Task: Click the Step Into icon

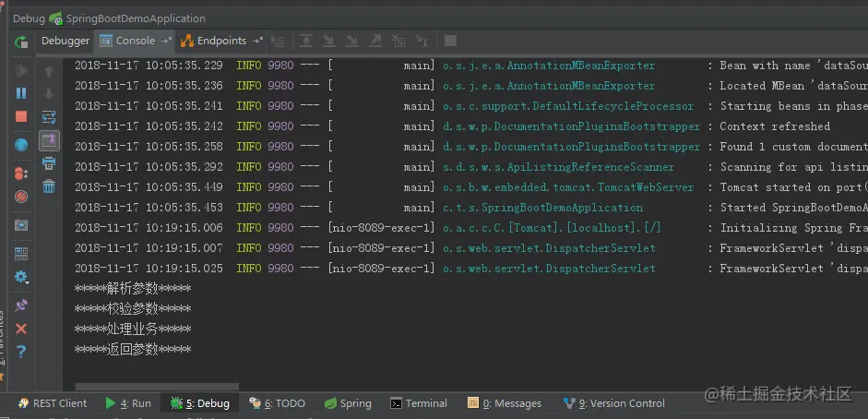Action: (x=328, y=41)
